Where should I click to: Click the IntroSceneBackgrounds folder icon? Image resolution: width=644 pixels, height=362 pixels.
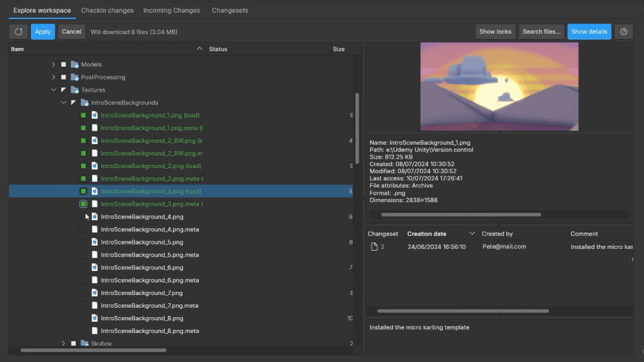[85, 103]
